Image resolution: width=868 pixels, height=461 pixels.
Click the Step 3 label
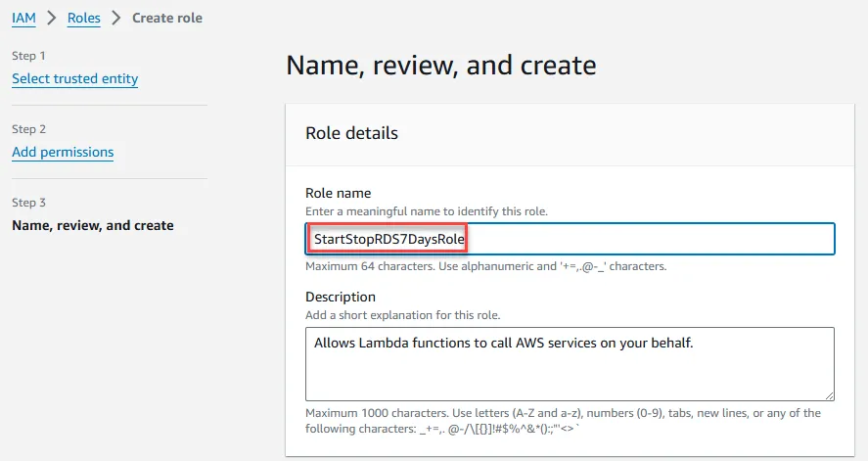coord(28,203)
